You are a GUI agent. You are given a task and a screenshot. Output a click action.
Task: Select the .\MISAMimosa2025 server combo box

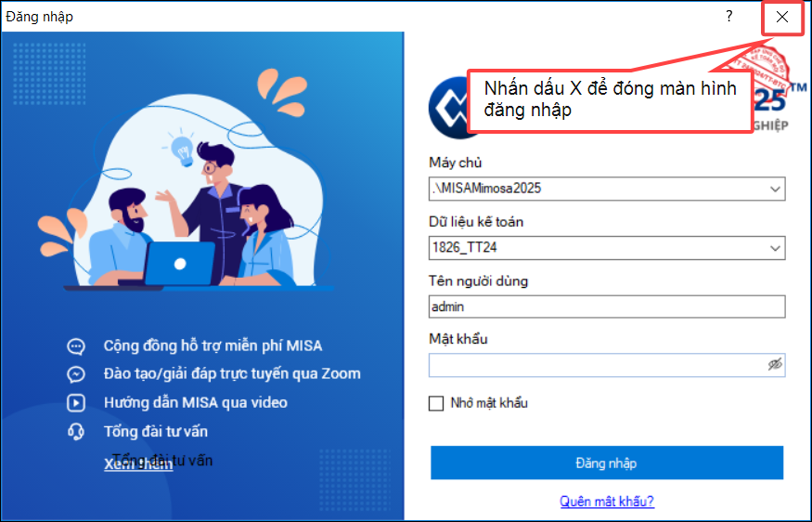click(607, 189)
